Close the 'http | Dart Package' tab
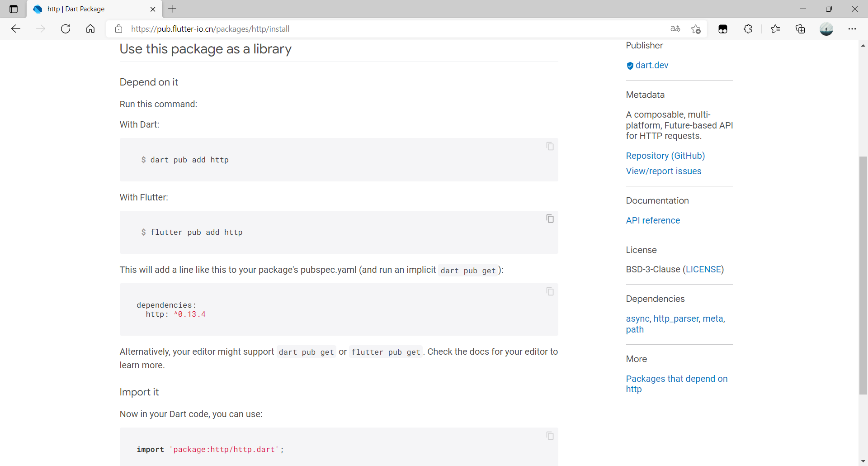The width and height of the screenshot is (868, 466). 153,9
